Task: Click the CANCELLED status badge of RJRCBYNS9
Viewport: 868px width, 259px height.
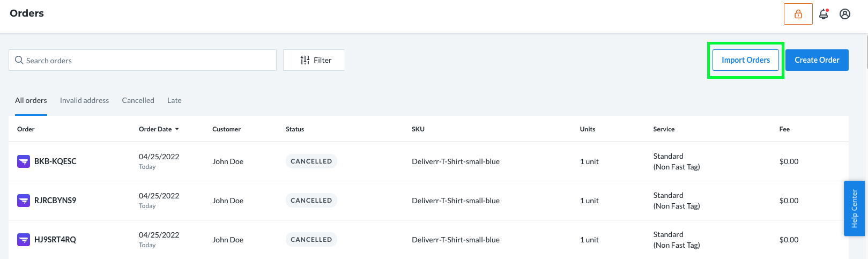Action: pos(311,200)
